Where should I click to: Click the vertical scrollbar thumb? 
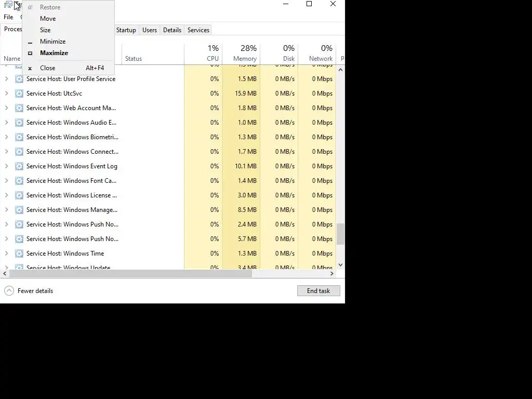(341, 234)
